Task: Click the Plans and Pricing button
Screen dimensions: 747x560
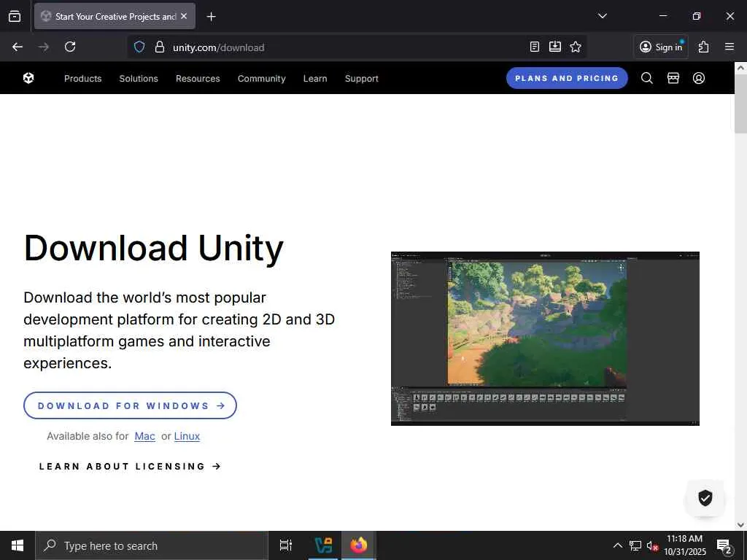Action: coord(567,78)
